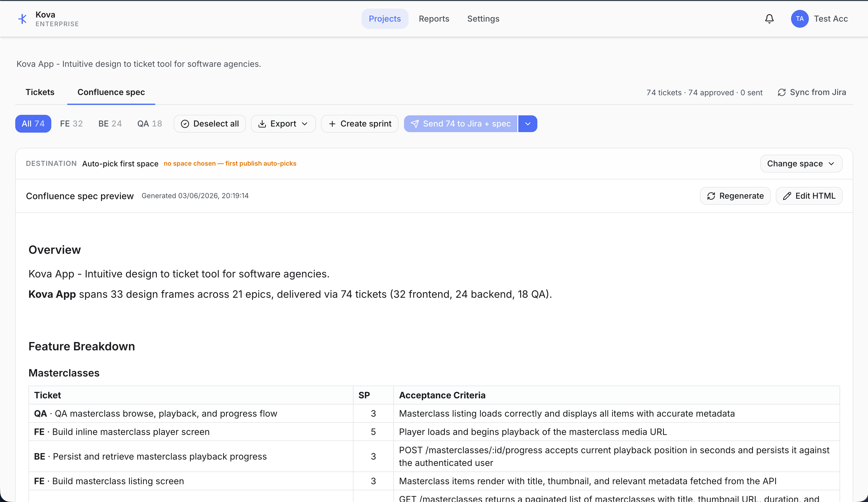Click the Deselect all check-circle icon
This screenshot has height=502, width=868.
coord(185,124)
